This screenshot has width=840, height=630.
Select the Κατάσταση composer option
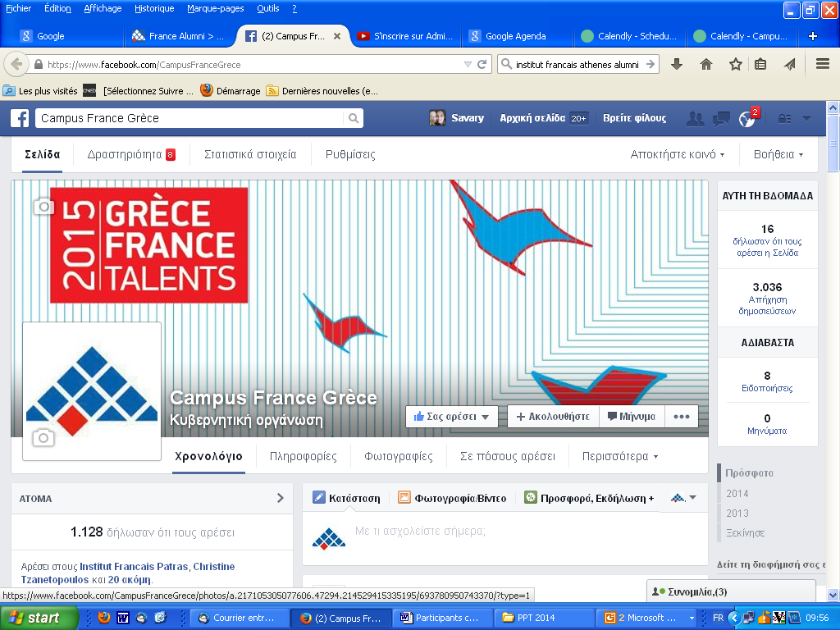click(347, 498)
